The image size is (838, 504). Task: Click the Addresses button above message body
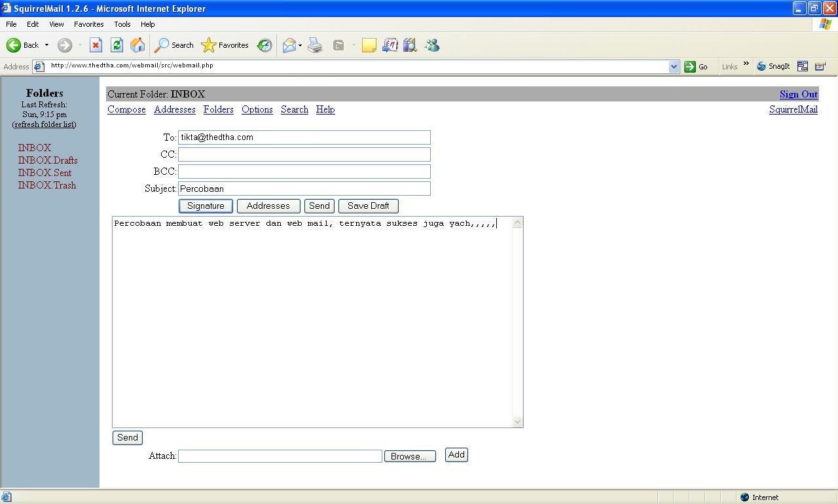(x=268, y=206)
